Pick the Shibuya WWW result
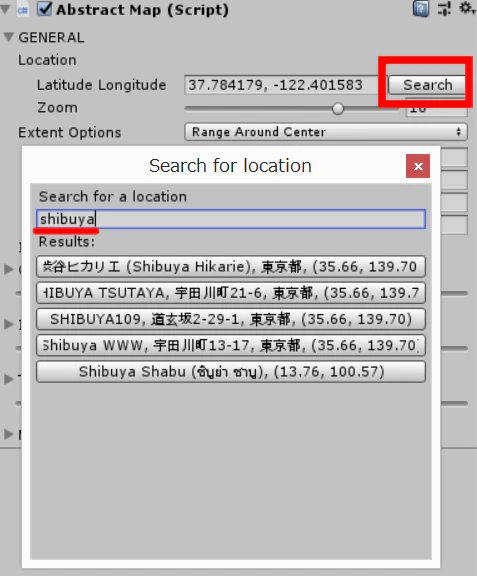Image resolution: width=477 pixels, height=576 pixels. coord(231,345)
